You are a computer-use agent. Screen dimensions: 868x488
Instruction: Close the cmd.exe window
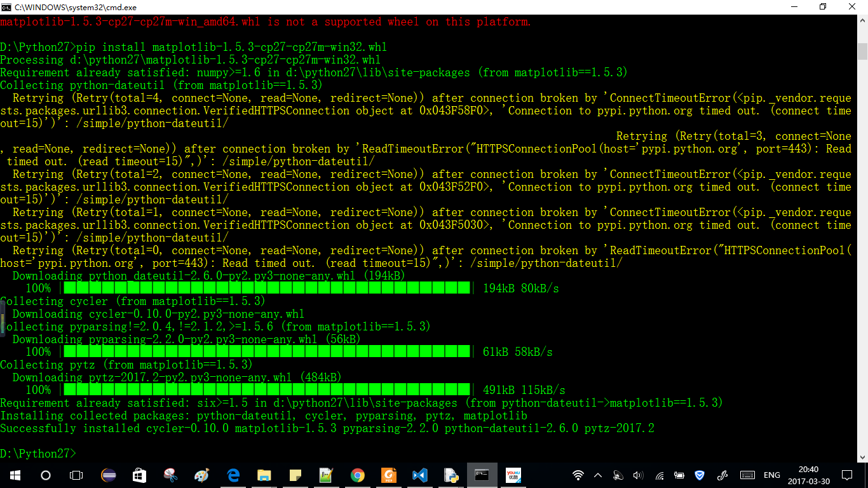coord(853,6)
